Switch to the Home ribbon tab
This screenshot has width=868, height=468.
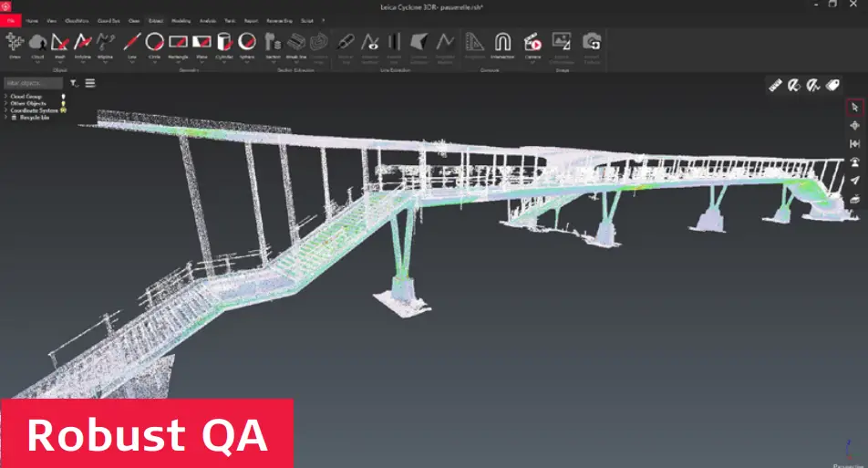click(x=32, y=21)
